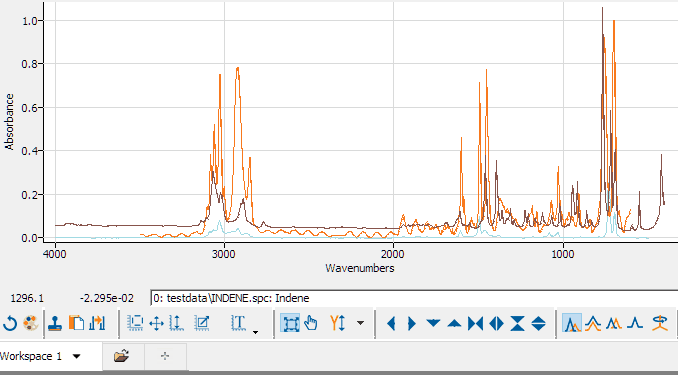Image resolution: width=678 pixels, height=375 pixels.
Task: Click the 1000 tick label on X axis
Action: click(563, 254)
